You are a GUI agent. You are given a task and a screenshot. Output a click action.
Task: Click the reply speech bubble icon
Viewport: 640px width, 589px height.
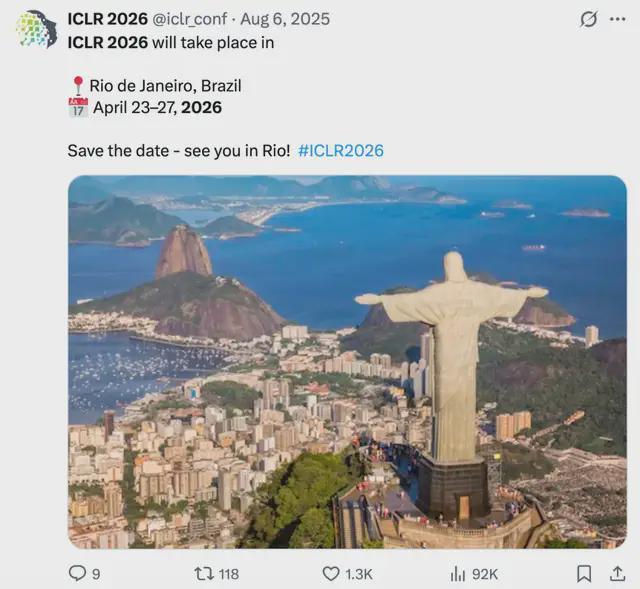tap(77, 573)
